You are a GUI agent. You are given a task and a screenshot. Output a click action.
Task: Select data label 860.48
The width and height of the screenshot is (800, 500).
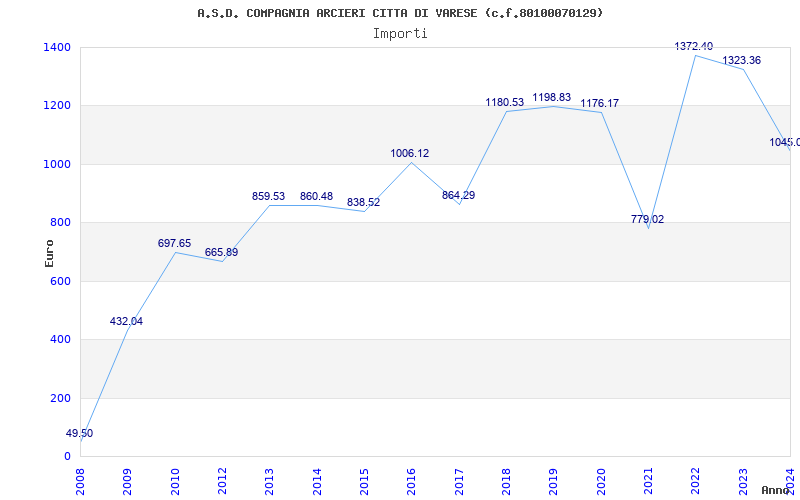[316, 196]
